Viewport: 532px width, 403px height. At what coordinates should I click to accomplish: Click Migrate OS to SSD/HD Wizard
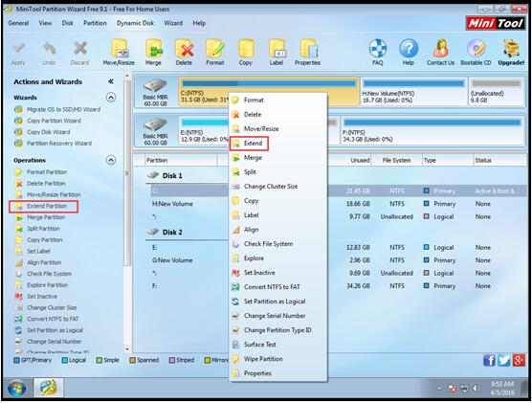coord(63,109)
